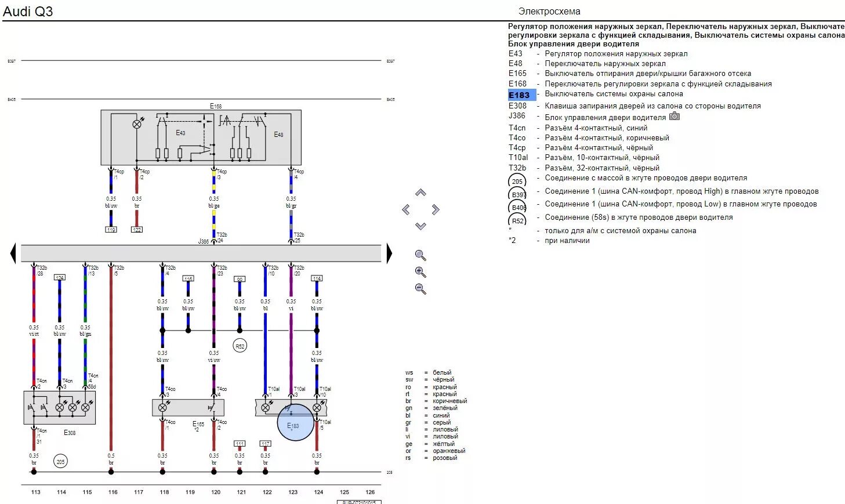The image size is (845, 504).
Task: Click note 'только для а/м с системой охраны салона'
Action: click(620, 231)
